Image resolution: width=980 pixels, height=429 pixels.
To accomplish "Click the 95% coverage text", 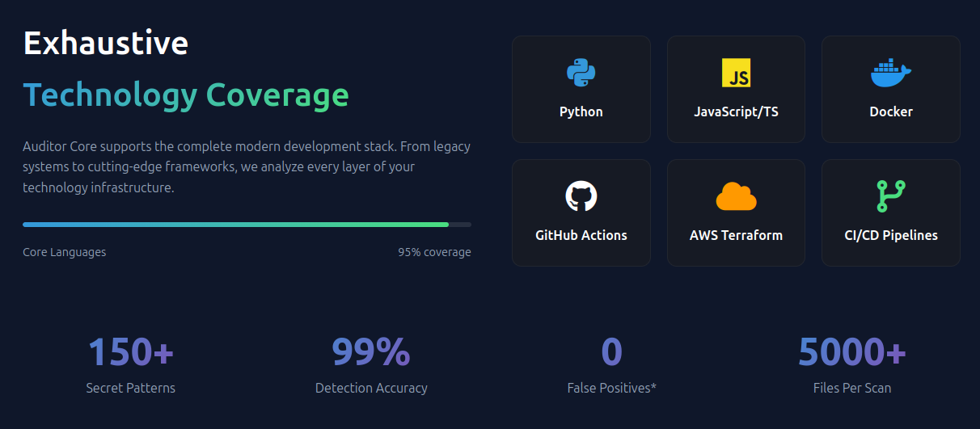I will (434, 252).
